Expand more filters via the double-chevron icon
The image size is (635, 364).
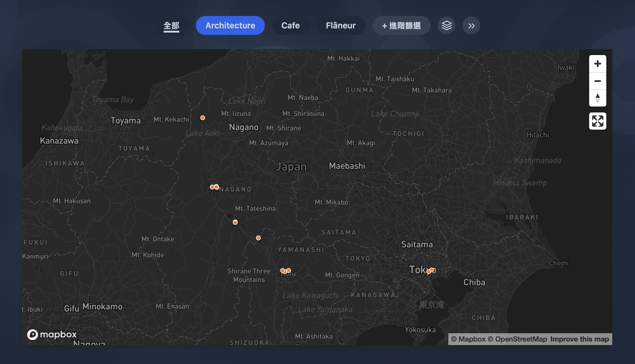click(471, 25)
